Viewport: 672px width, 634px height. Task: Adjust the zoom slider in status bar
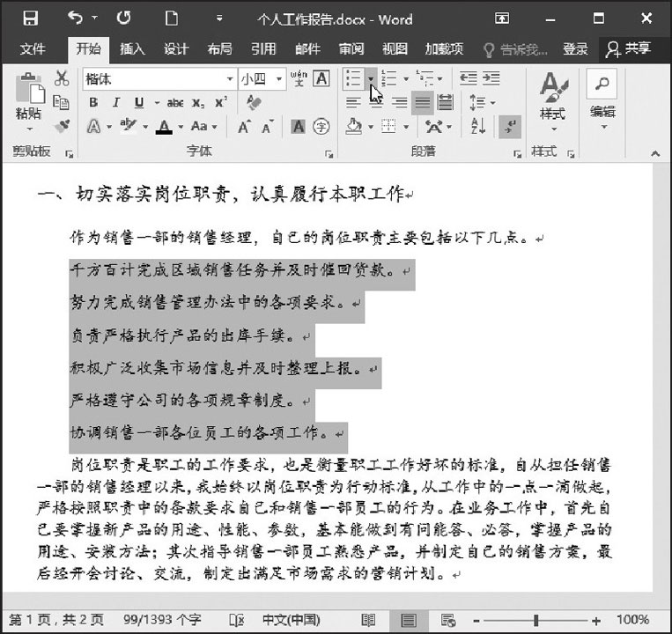[535, 620]
